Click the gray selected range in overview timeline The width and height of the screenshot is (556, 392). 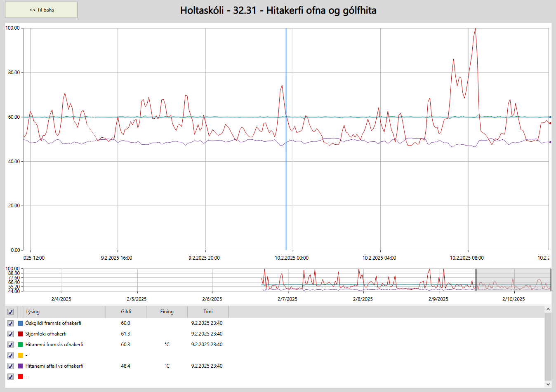point(513,280)
